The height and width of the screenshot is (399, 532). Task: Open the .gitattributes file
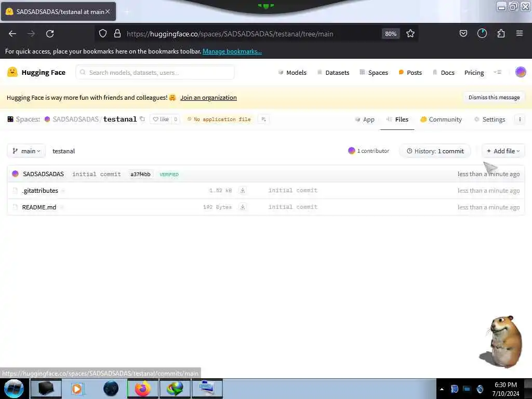(x=41, y=191)
